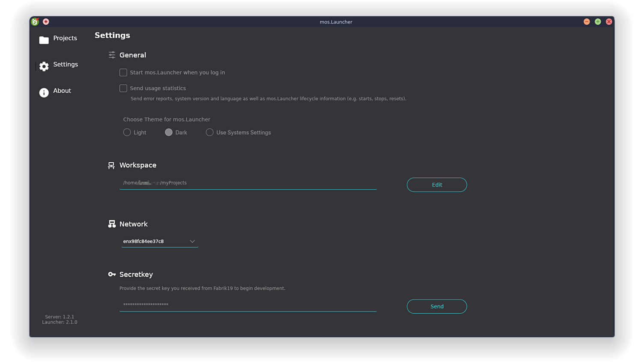The height and width of the screenshot is (362, 644).
Task: Click the Settings gear icon
Action: tap(44, 66)
